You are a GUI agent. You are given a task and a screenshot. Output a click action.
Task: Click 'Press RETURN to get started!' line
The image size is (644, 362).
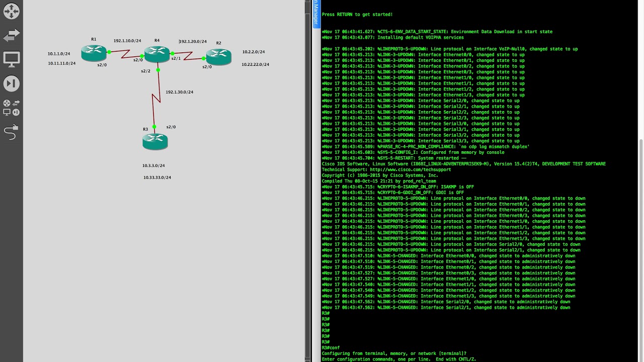(x=357, y=15)
